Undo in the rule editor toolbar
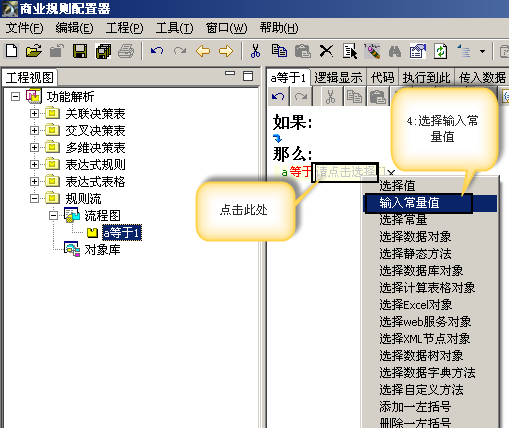The height and width of the screenshot is (428, 509). pos(278,97)
